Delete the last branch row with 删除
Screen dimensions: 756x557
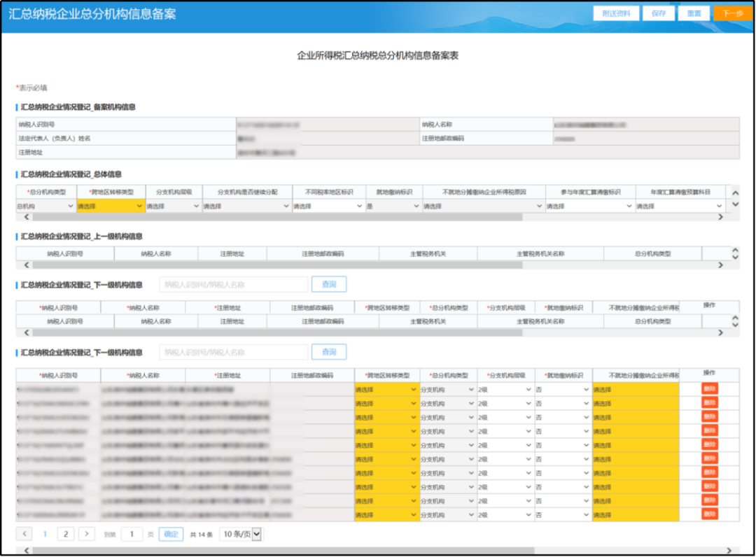point(709,514)
